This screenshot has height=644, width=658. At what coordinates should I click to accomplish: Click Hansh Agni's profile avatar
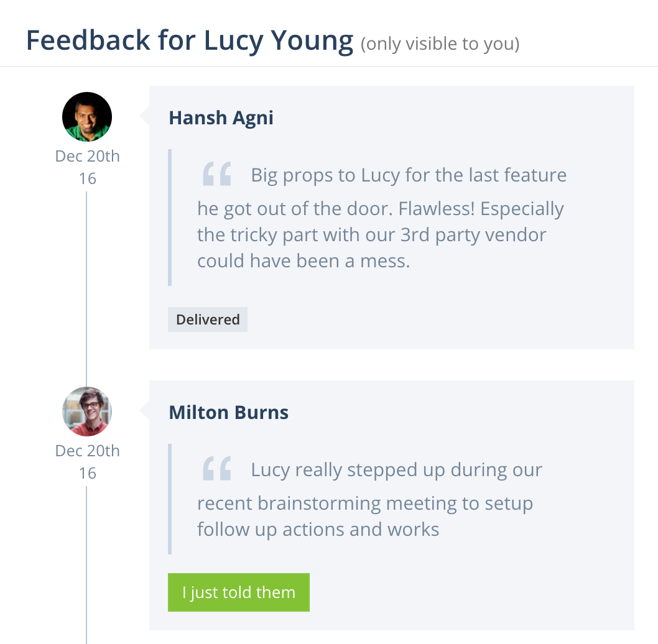coord(87,117)
